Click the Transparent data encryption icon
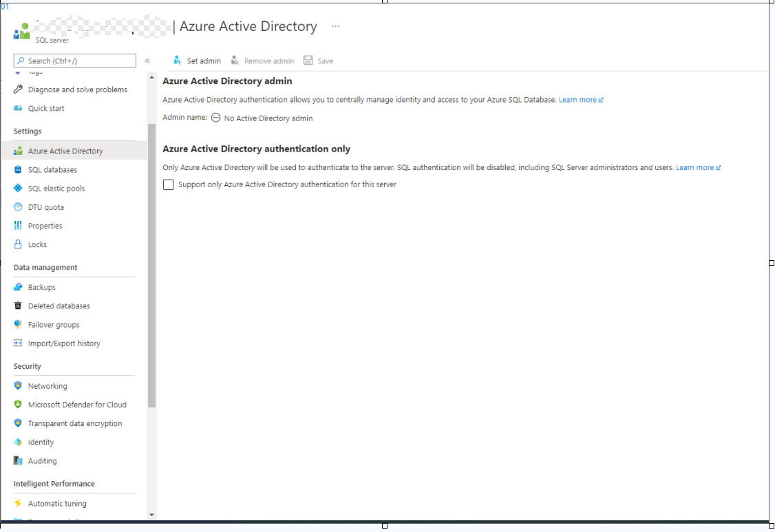This screenshot has height=532, width=775. 17,423
